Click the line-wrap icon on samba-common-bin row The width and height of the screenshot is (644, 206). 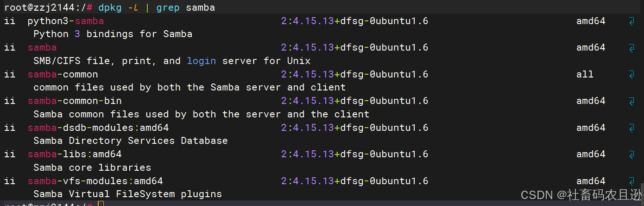[631, 101]
